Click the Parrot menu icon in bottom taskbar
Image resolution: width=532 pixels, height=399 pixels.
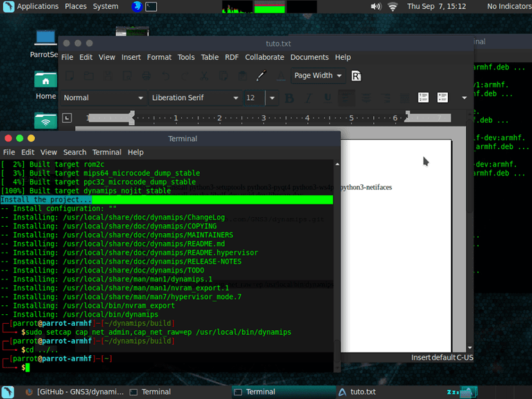click(8, 392)
